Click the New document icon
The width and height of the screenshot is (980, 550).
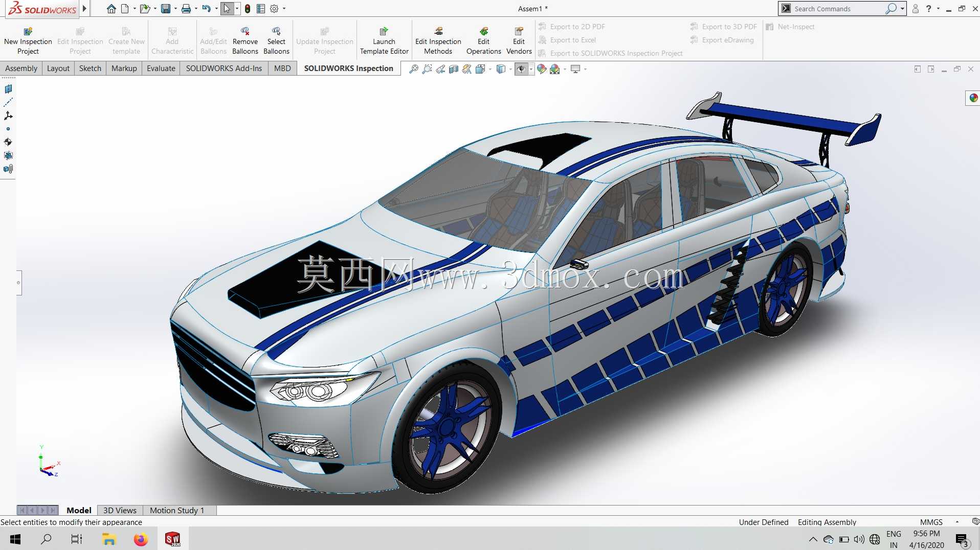125,9
